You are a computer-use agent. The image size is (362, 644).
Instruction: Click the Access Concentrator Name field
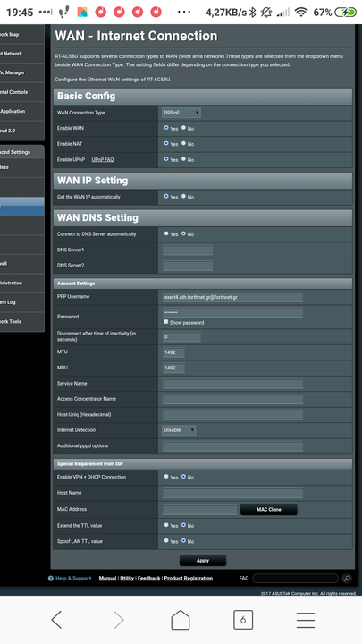click(x=232, y=399)
